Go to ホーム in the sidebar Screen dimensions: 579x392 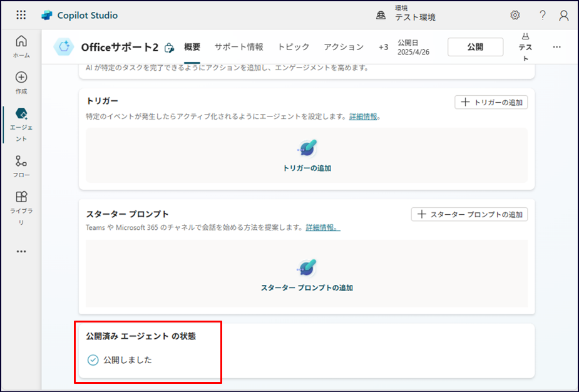(x=21, y=46)
